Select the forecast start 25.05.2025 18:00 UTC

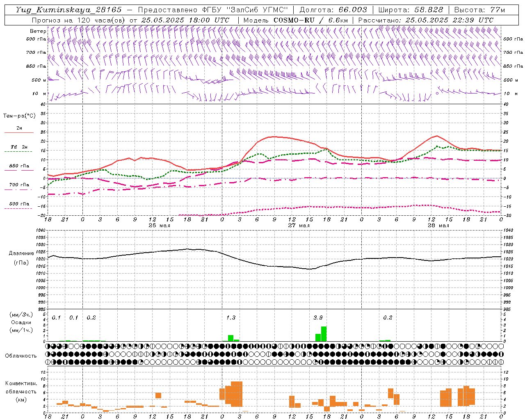pos(185,20)
